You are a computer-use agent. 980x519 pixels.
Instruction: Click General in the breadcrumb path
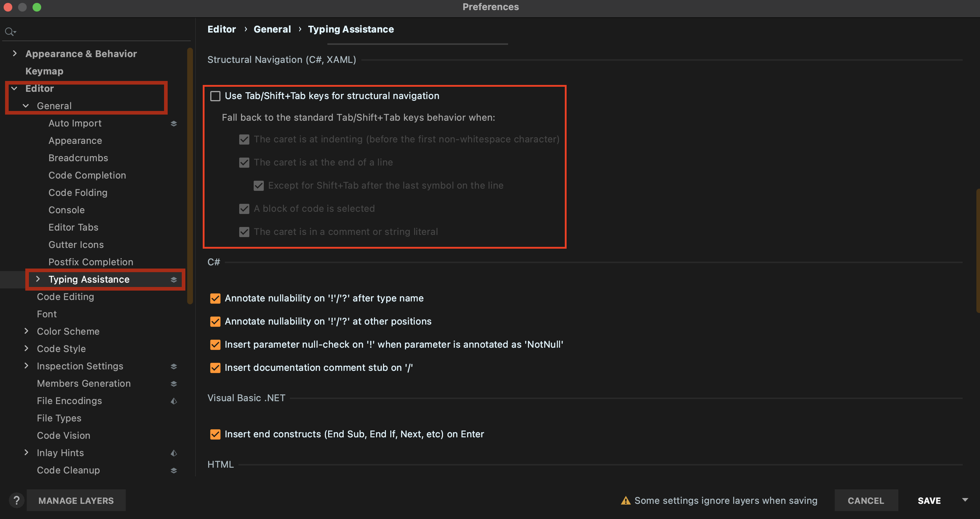[x=272, y=29]
